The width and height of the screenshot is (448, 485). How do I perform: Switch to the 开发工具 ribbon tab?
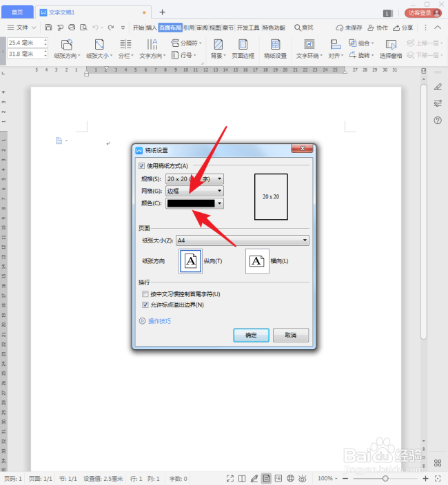point(248,28)
